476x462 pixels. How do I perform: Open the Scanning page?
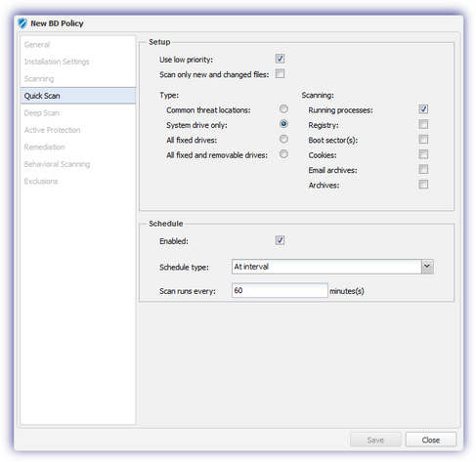click(x=78, y=79)
